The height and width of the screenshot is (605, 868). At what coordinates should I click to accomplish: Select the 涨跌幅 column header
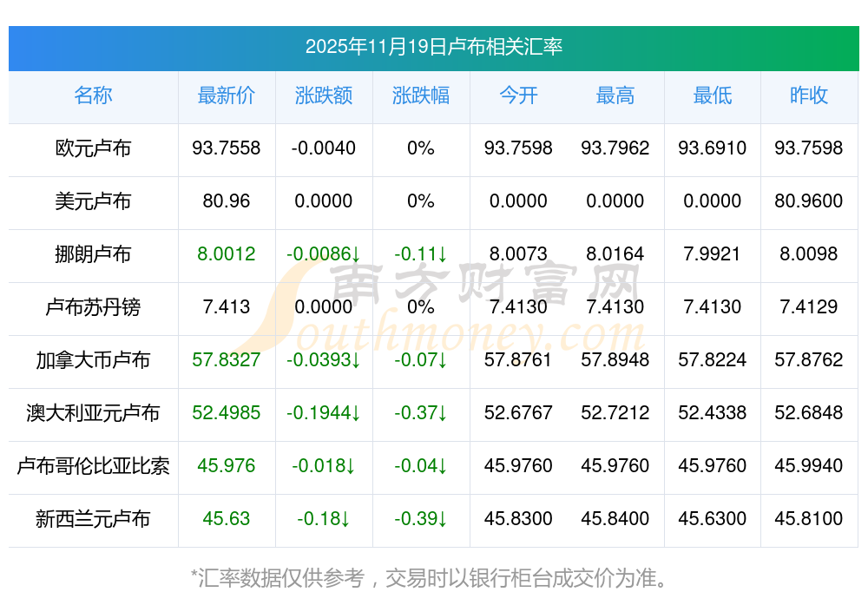pos(421,95)
